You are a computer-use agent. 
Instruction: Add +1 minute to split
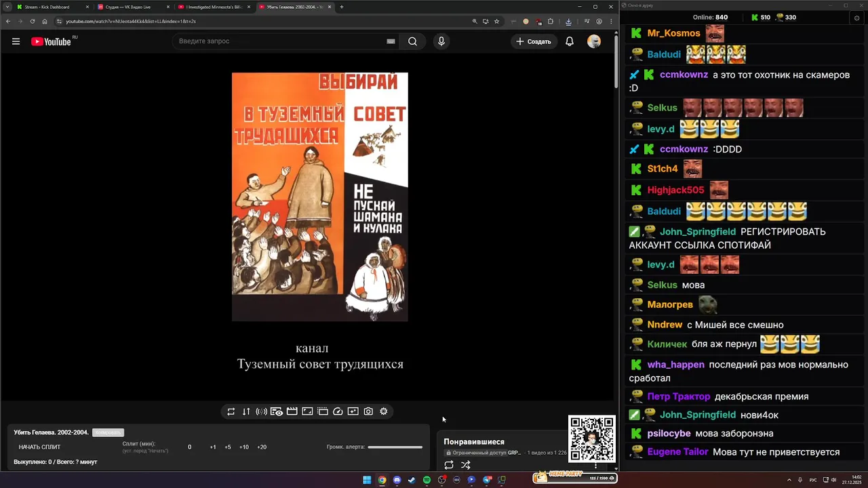[x=213, y=447]
